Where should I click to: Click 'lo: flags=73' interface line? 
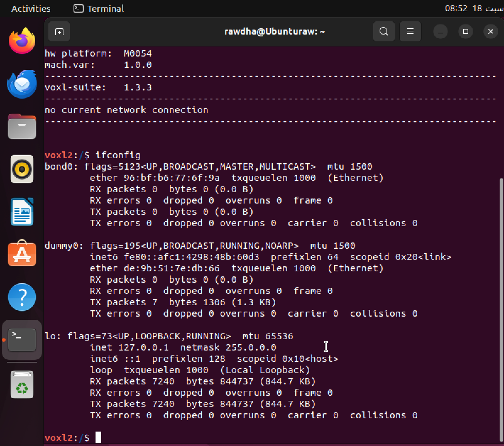tap(169, 336)
